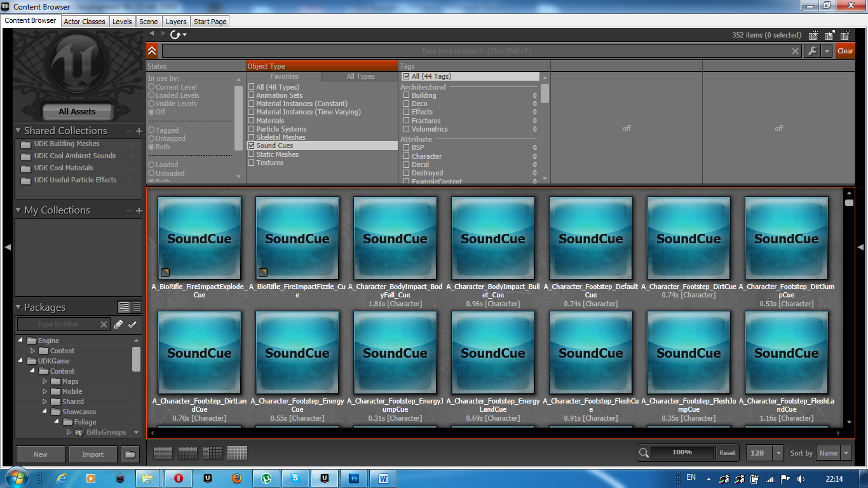Click the 100% thumbnail zoom slider
This screenshot has height=488, width=868.
(x=681, y=452)
